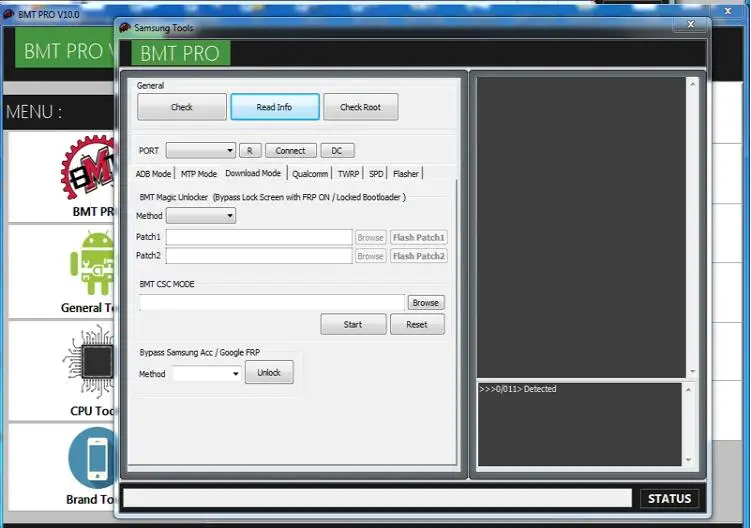Click lower log panel scroll up arrow
The image size is (751, 528).
tap(688, 390)
